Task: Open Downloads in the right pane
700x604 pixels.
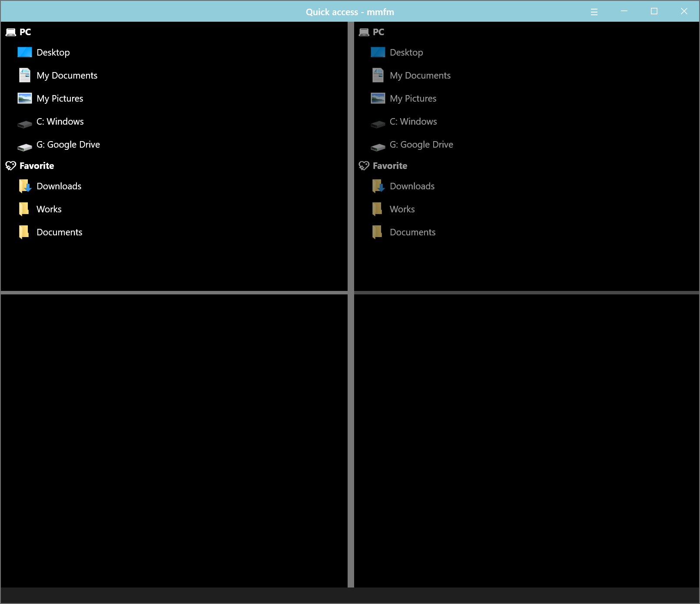Action: click(x=412, y=186)
